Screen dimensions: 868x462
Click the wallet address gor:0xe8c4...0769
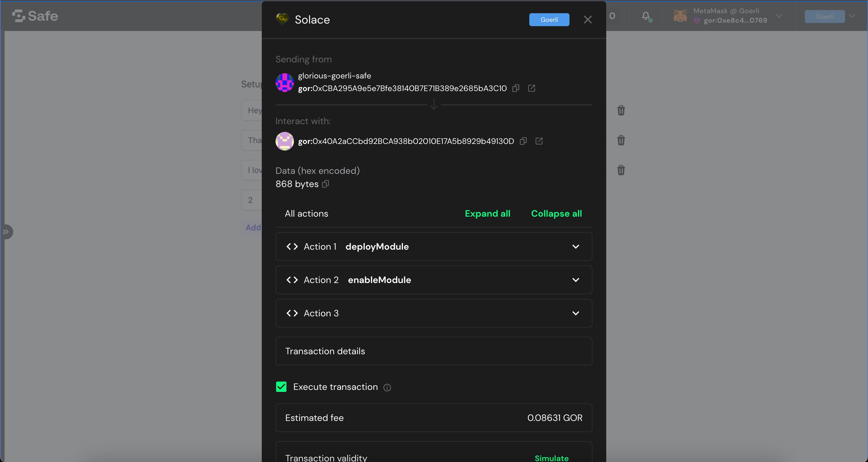[x=735, y=21]
